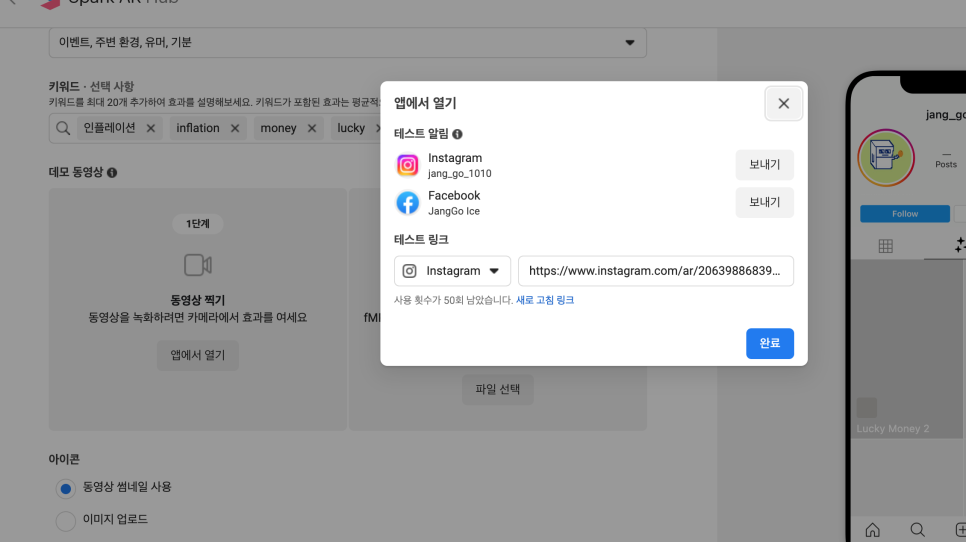Viewport: 966px width, 542px height.
Task: Click the Facebook logo icon in dialog
Action: (x=407, y=203)
